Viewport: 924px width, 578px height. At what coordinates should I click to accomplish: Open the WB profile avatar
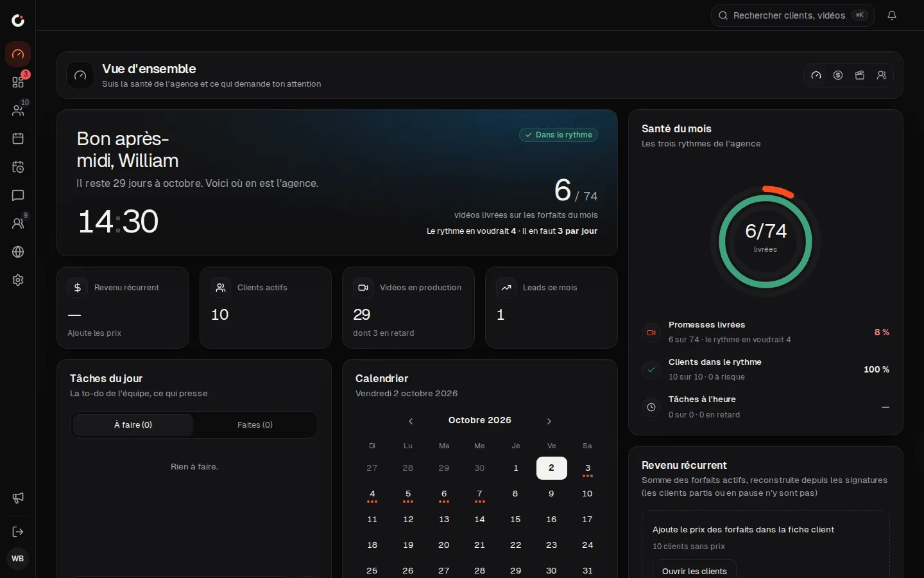(18, 559)
